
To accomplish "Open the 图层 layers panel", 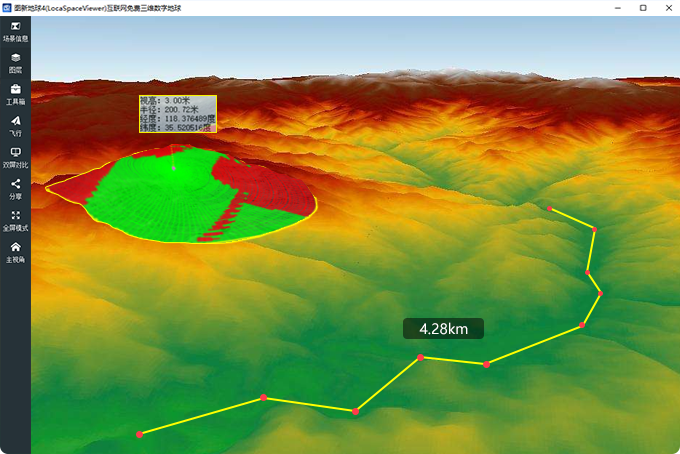I will [x=15, y=62].
